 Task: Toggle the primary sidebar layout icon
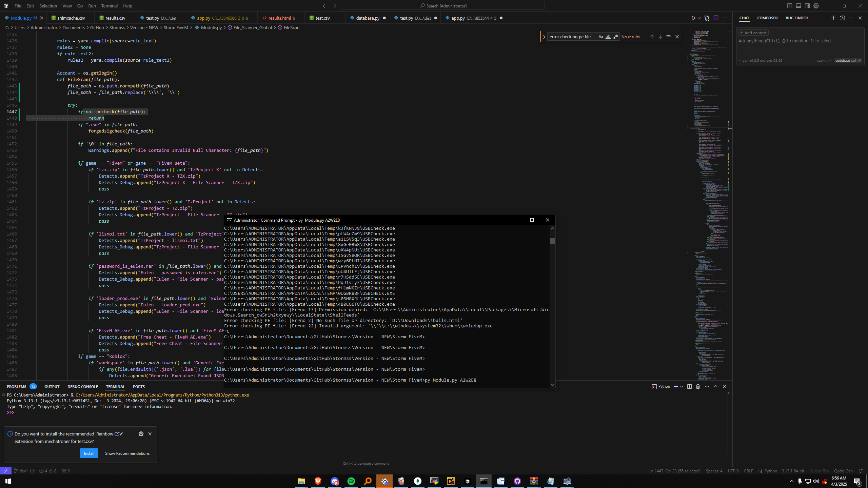[790, 6]
